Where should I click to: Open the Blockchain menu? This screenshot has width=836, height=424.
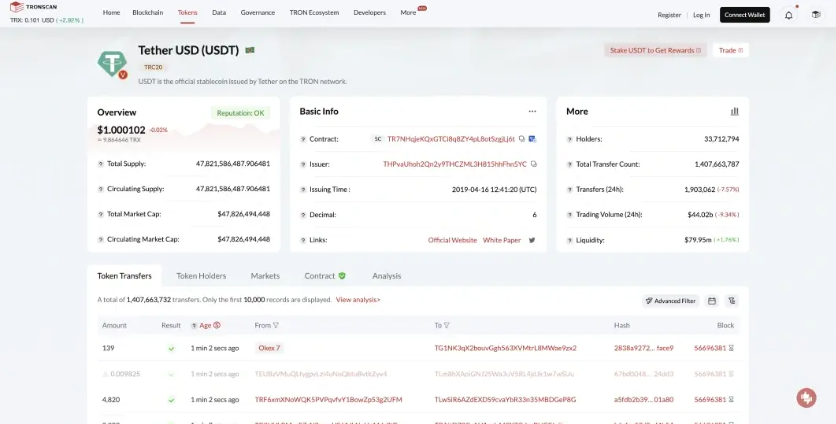tap(148, 13)
